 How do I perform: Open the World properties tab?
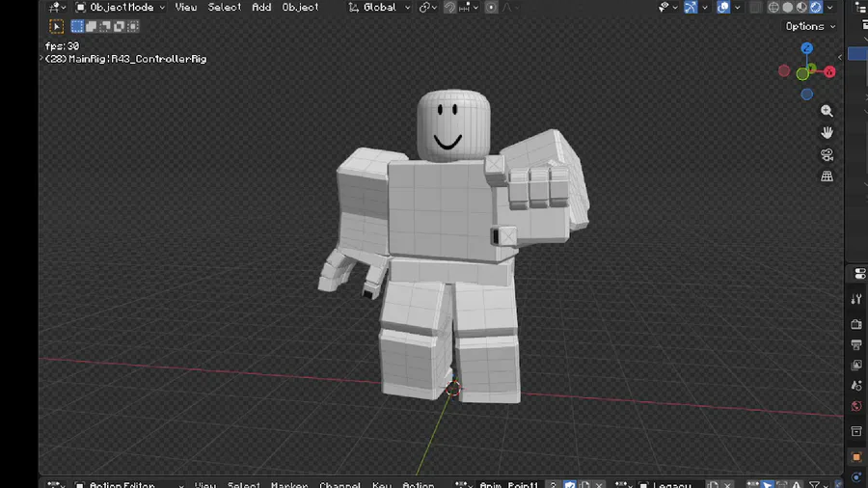click(857, 406)
